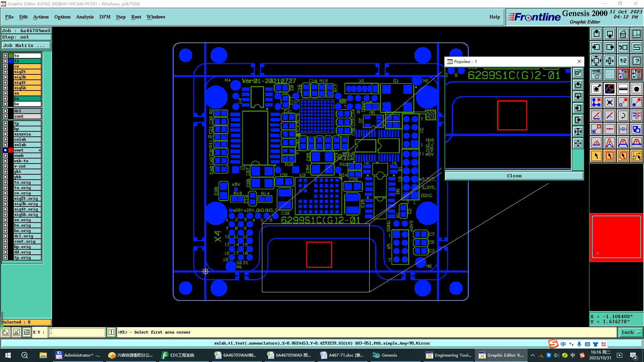The width and height of the screenshot is (644, 362).
Task: Expand system tray hidden icons chevron
Action: (532, 355)
